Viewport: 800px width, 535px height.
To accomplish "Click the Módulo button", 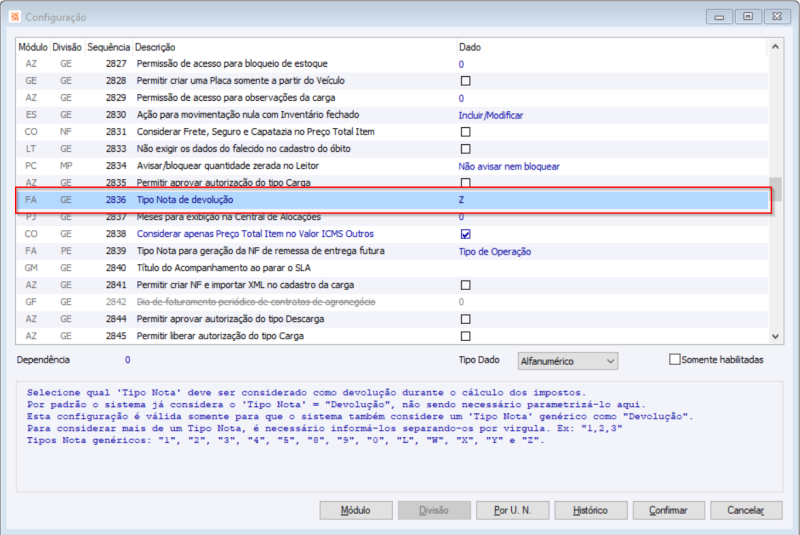I will click(x=356, y=510).
